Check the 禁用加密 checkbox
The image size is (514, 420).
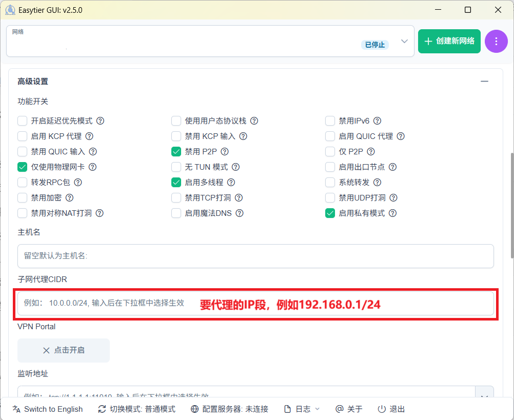(22, 198)
